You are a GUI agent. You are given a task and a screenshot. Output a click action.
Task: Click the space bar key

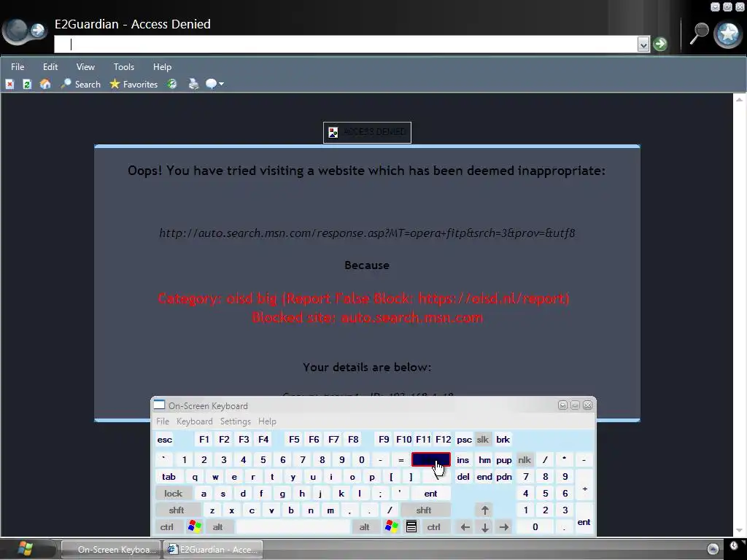pyautogui.click(x=293, y=527)
